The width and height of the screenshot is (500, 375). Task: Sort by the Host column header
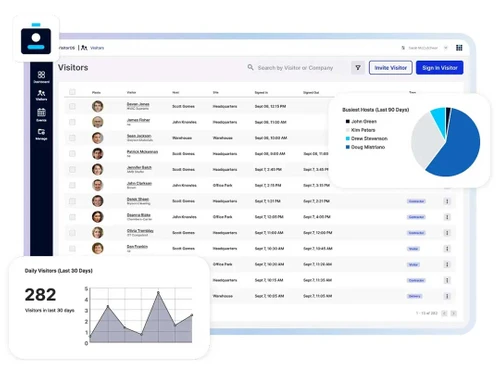175,92
